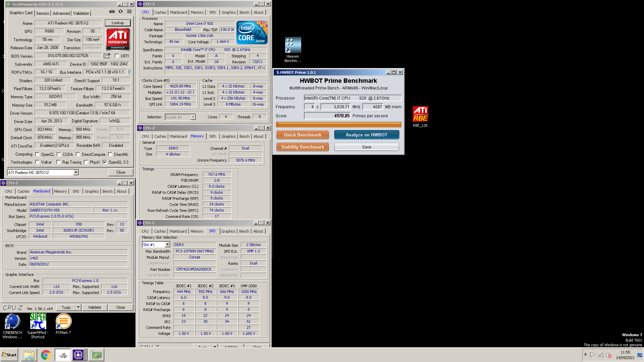
Task: Click BIOS export share icon in GPU-Z
Action: click(x=107, y=56)
